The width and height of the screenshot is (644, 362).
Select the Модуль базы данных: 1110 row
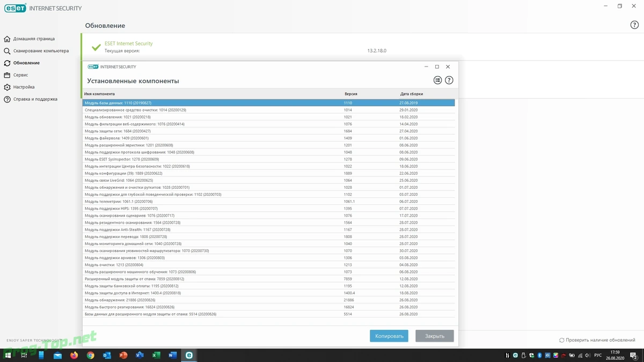[x=268, y=102]
